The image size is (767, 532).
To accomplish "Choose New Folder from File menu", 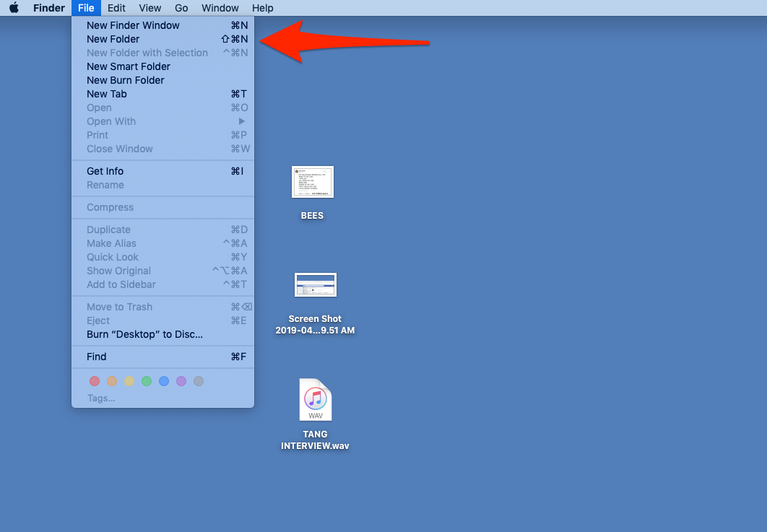I will [113, 39].
